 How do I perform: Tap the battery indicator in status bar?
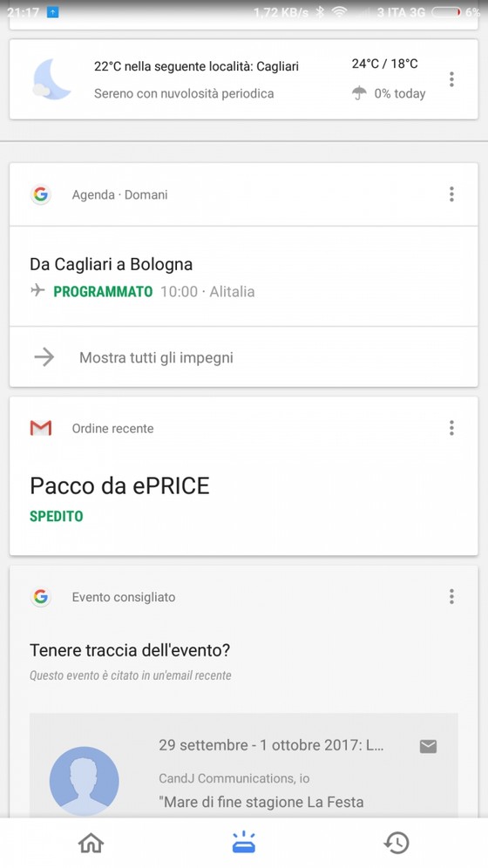(x=446, y=11)
